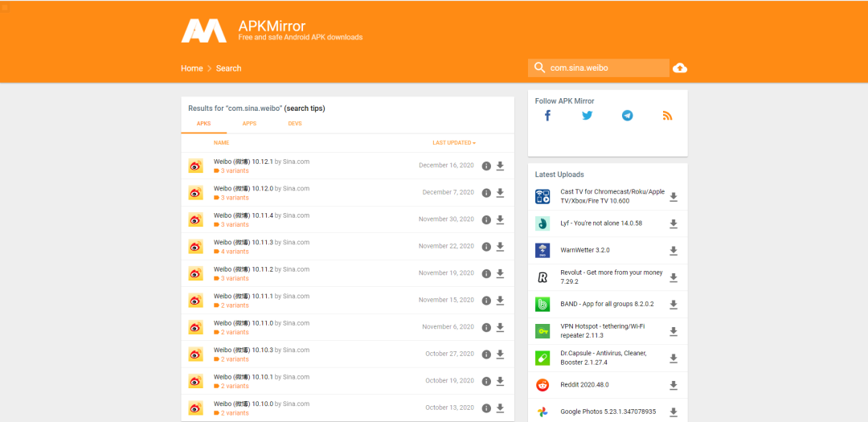
Task: Download Reddit 2020.48.0
Action: [x=674, y=385]
